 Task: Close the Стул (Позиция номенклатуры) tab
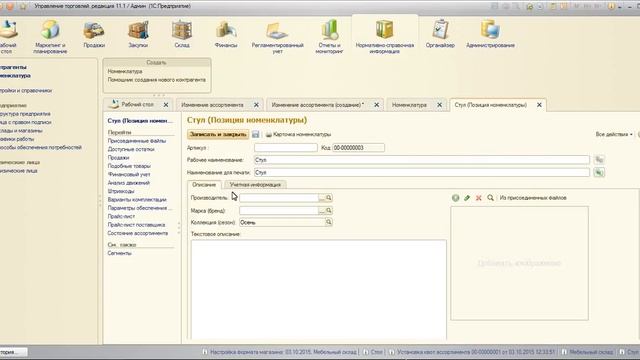click(539, 105)
